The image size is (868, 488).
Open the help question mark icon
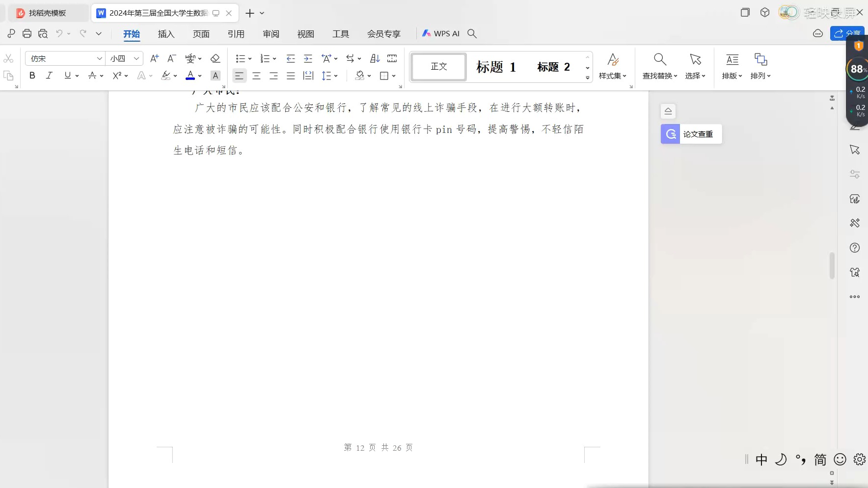(x=855, y=248)
